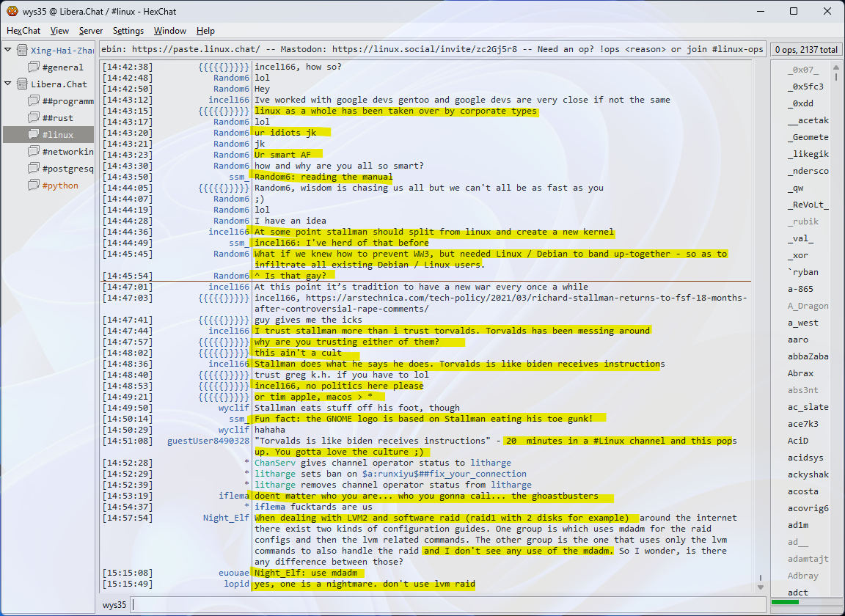
Task: Switch to the ##programming channel
Action: point(67,101)
